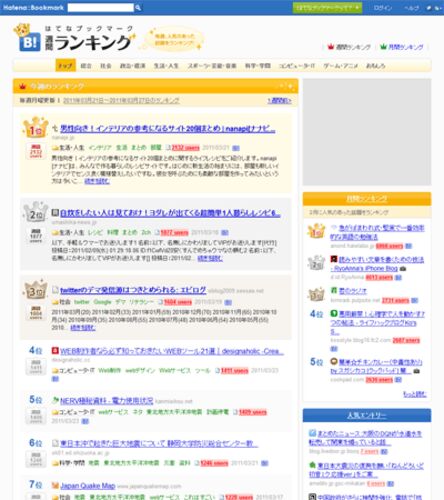Click the first small icon at far right of blue header
Viewport: 444px width, 500px height.
pyautogui.click(x=429, y=8)
